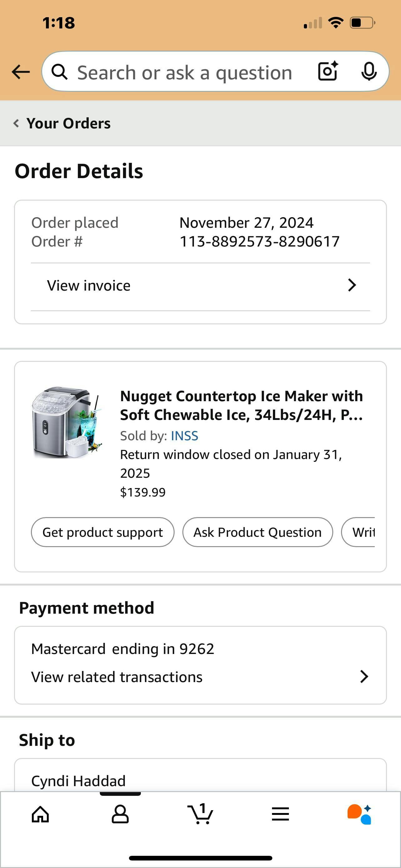Tap the ice maker product thumbnail
Screen dimensions: 401x868
pyautogui.click(x=67, y=422)
